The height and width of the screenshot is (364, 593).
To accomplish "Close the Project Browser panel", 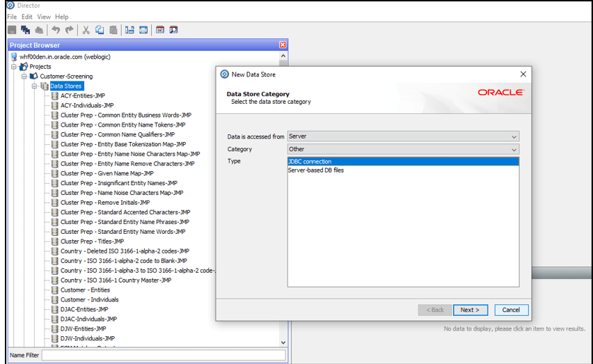I will [283, 45].
